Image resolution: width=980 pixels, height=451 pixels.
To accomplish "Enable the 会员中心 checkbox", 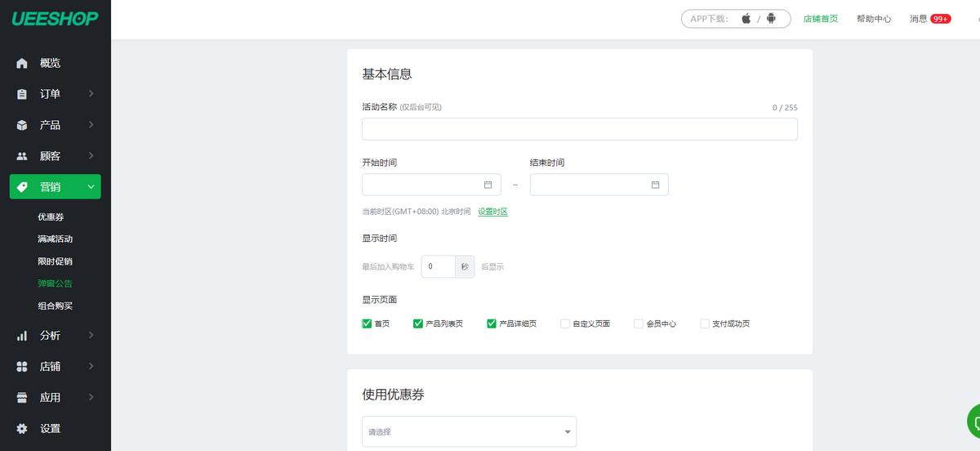I will click(x=639, y=324).
